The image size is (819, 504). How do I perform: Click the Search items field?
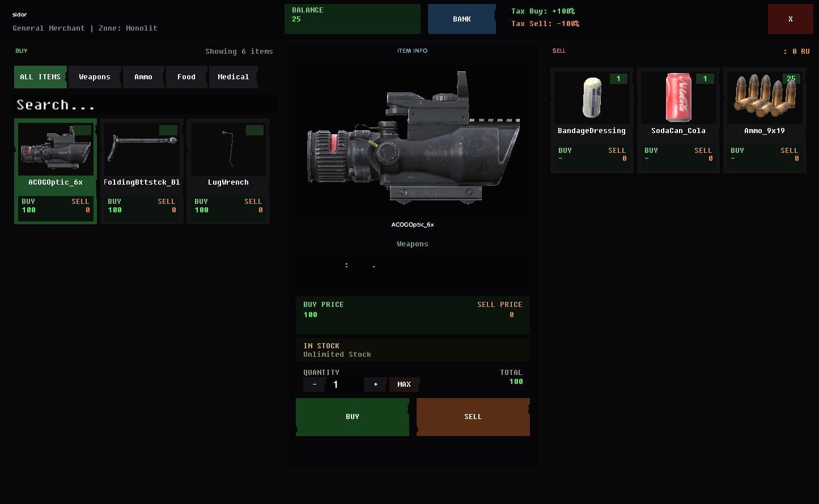(x=146, y=105)
